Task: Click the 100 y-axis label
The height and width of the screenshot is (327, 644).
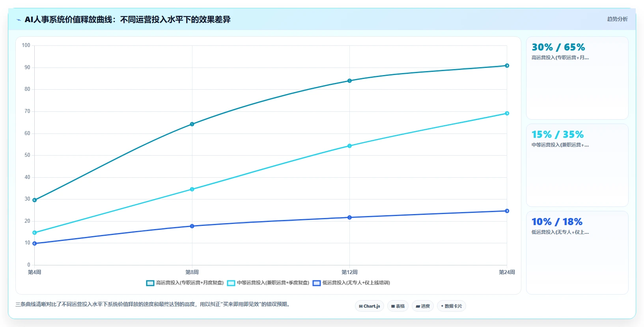Action: (26, 45)
